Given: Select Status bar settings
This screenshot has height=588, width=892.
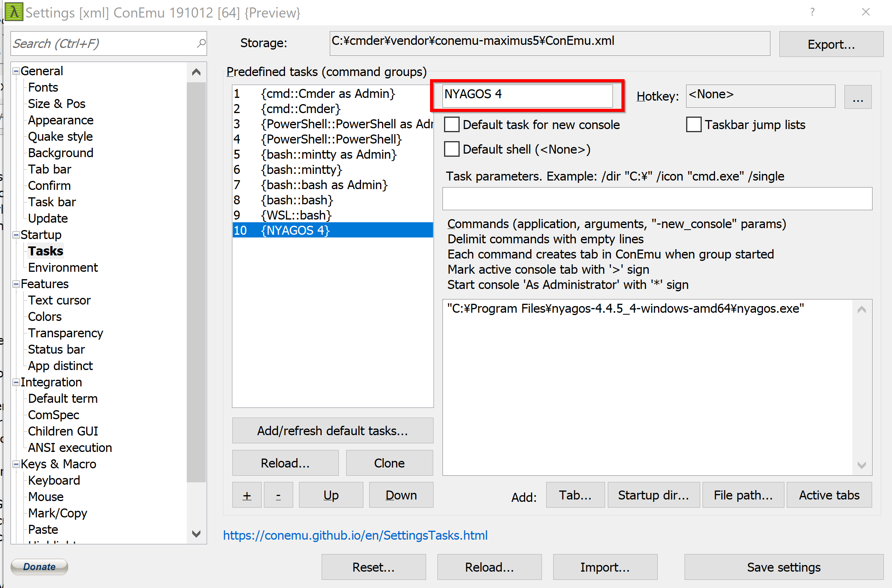Looking at the screenshot, I should (56, 349).
